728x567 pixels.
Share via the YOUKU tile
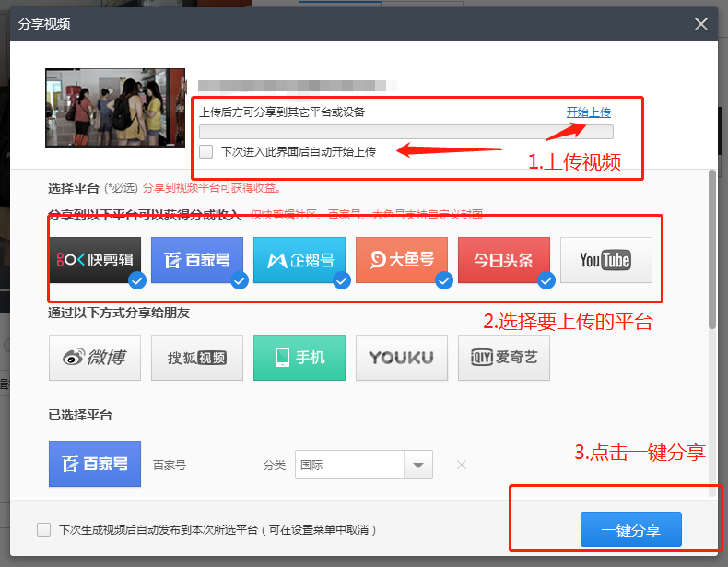click(x=401, y=358)
